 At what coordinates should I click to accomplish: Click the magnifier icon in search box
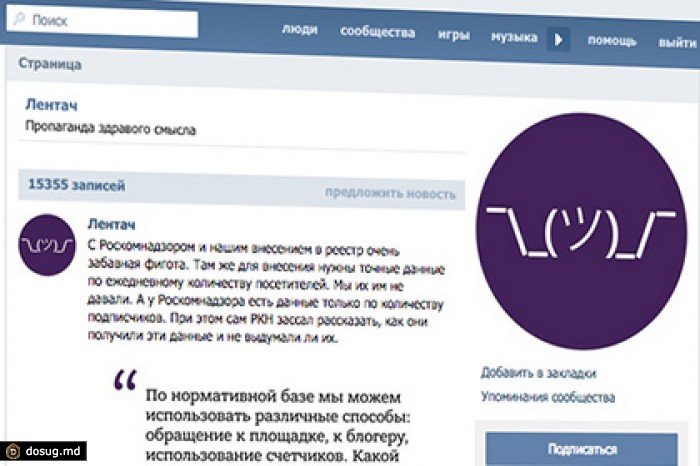coord(19,18)
